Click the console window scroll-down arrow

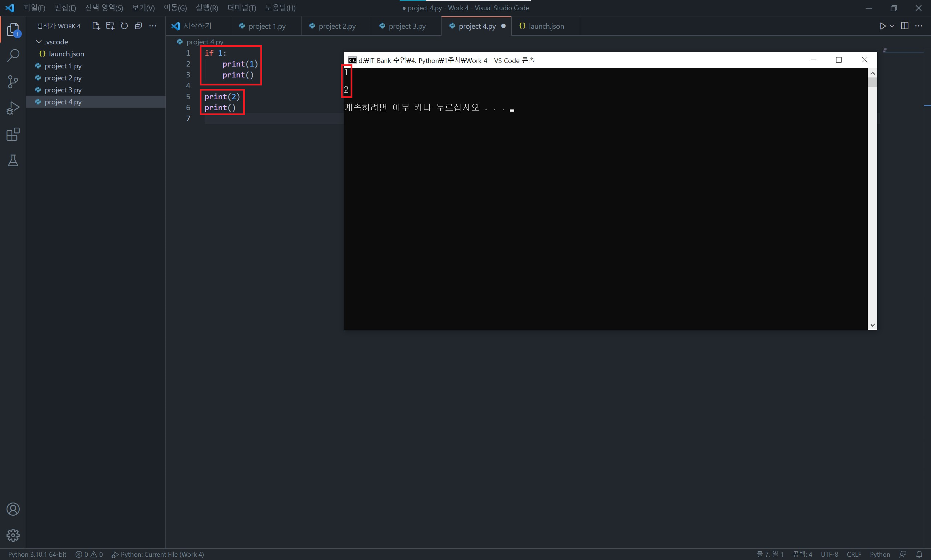pos(872,325)
